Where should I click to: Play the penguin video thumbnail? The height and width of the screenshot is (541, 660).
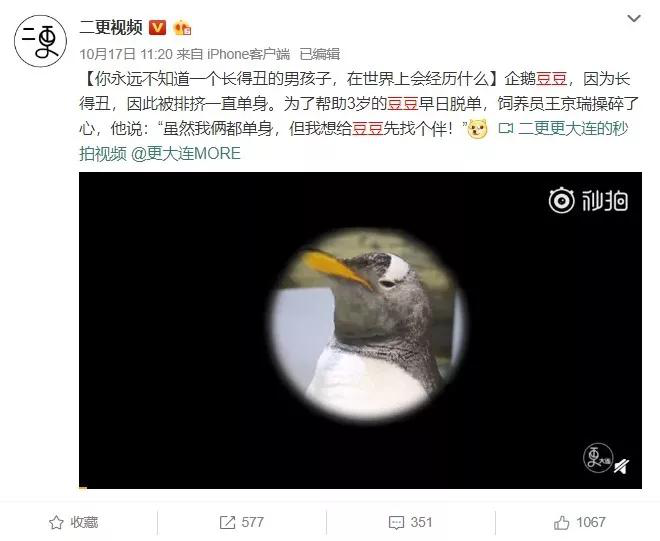tap(360, 330)
